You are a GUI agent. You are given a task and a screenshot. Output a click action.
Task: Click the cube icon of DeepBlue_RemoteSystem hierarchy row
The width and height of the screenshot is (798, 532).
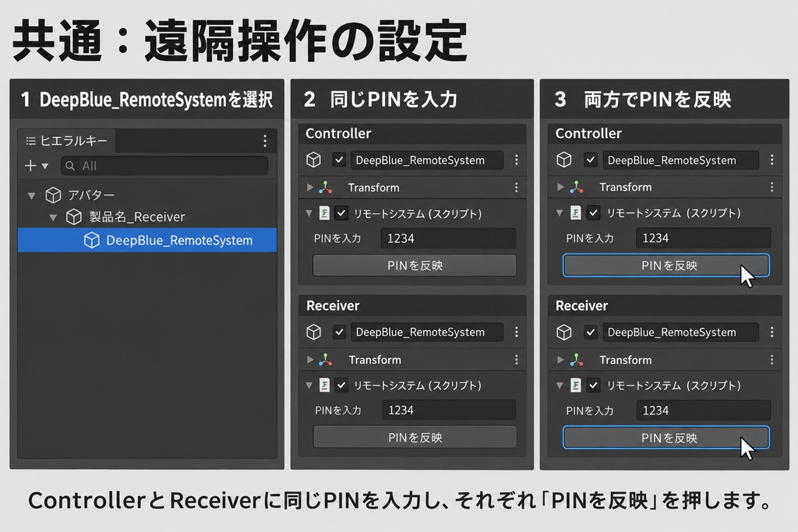coord(92,240)
